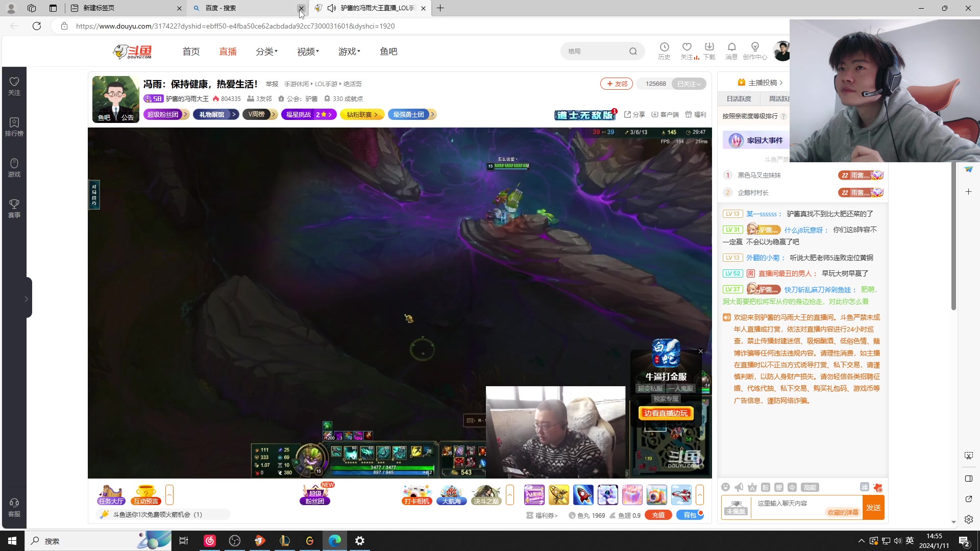Expand the arrow next to 决斗之巅
This screenshot has width=980, height=551.
tap(509, 495)
